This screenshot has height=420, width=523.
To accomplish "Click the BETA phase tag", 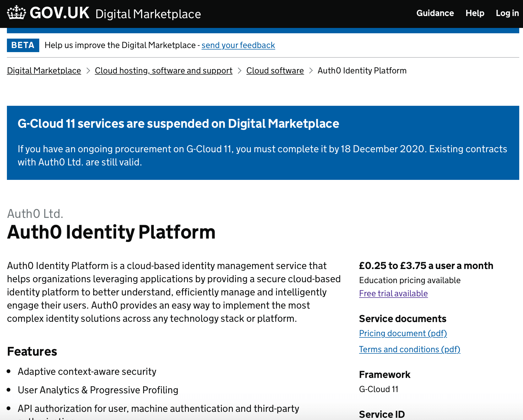I will click(23, 45).
